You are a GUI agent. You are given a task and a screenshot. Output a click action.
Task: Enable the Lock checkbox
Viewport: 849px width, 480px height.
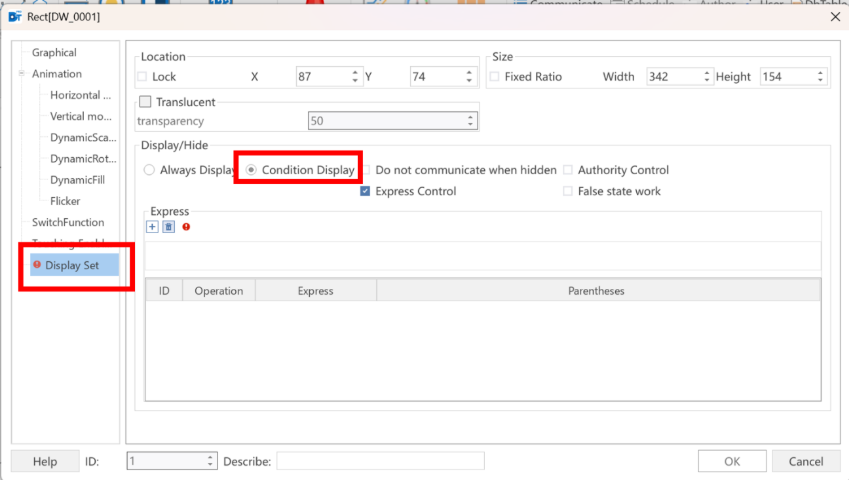click(142, 77)
